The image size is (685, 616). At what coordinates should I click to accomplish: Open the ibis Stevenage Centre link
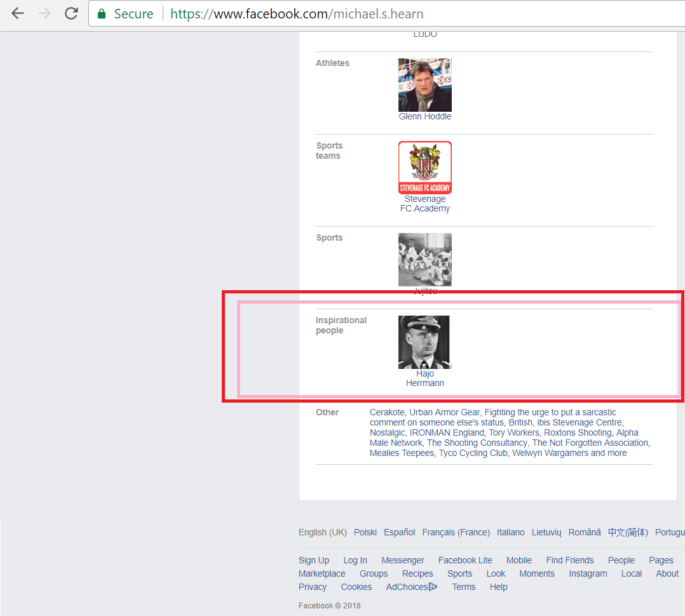(x=580, y=422)
